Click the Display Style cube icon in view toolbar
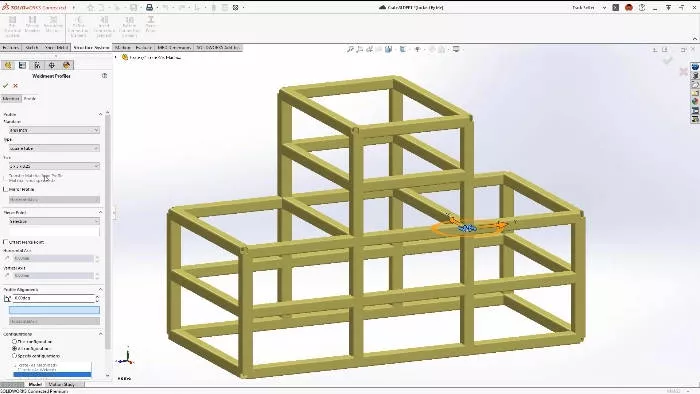The image size is (700, 394). point(403,49)
